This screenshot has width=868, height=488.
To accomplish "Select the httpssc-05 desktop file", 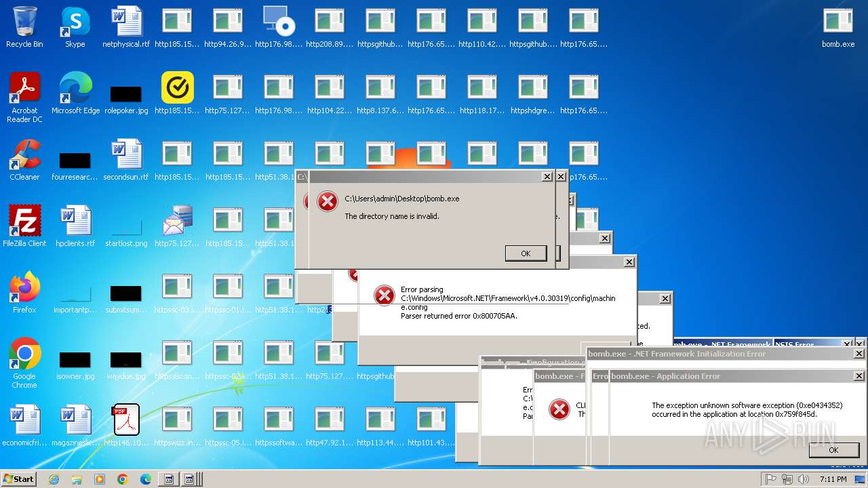I will coord(228,426).
